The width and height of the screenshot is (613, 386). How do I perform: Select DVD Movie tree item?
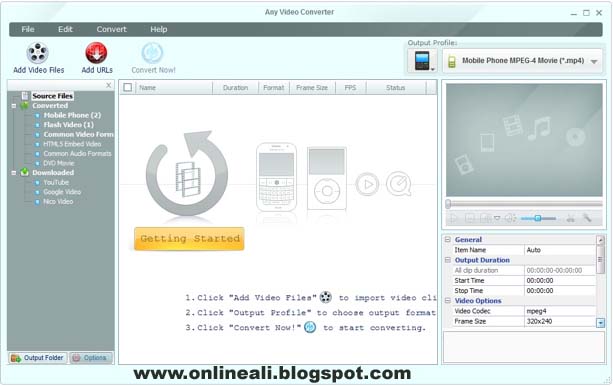click(59, 163)
